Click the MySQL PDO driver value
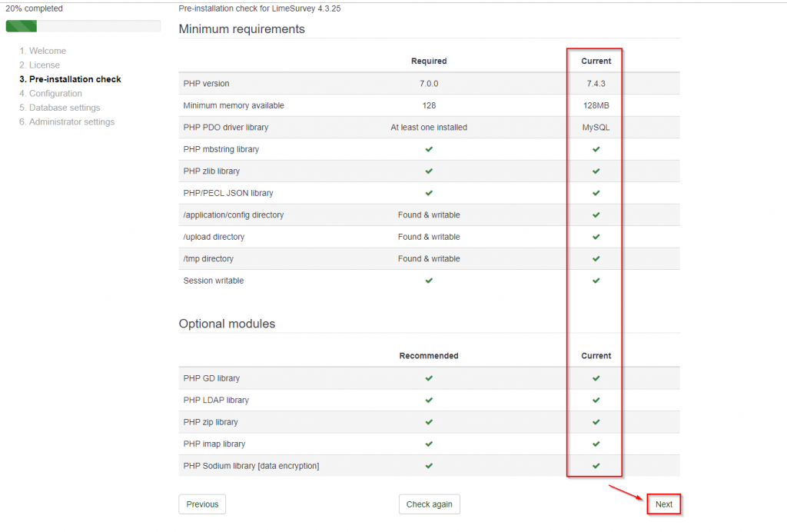 click(596, 128)
